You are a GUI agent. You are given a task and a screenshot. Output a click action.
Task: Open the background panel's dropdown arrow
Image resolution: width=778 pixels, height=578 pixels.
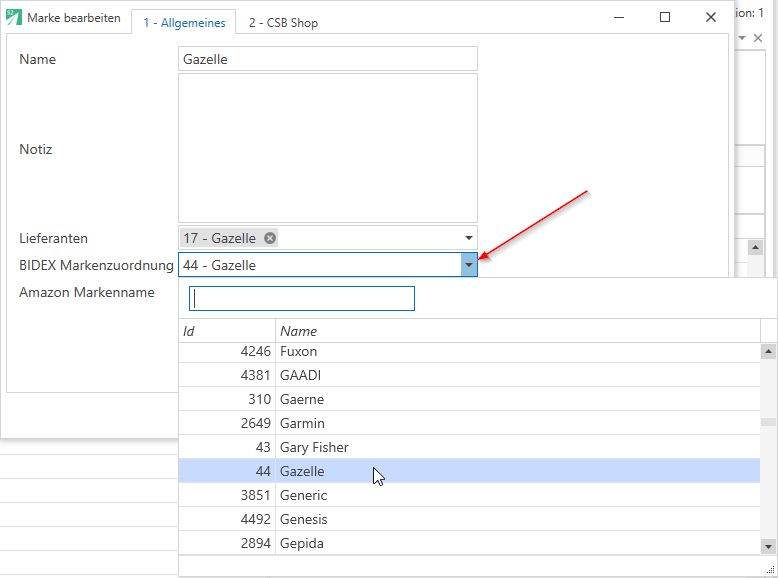pyautogui.click(x=742, y=38)
